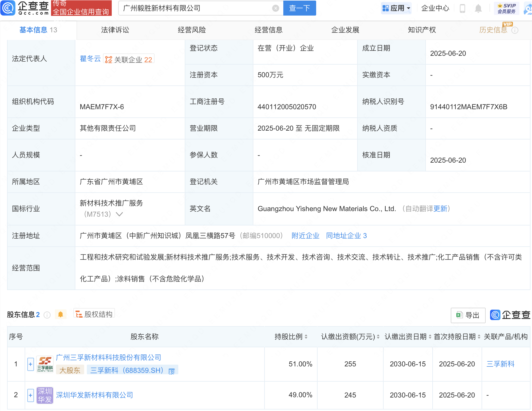Switch to 经营信息 tab
This screenshot has width=532, height=411.
coord(269,30)
